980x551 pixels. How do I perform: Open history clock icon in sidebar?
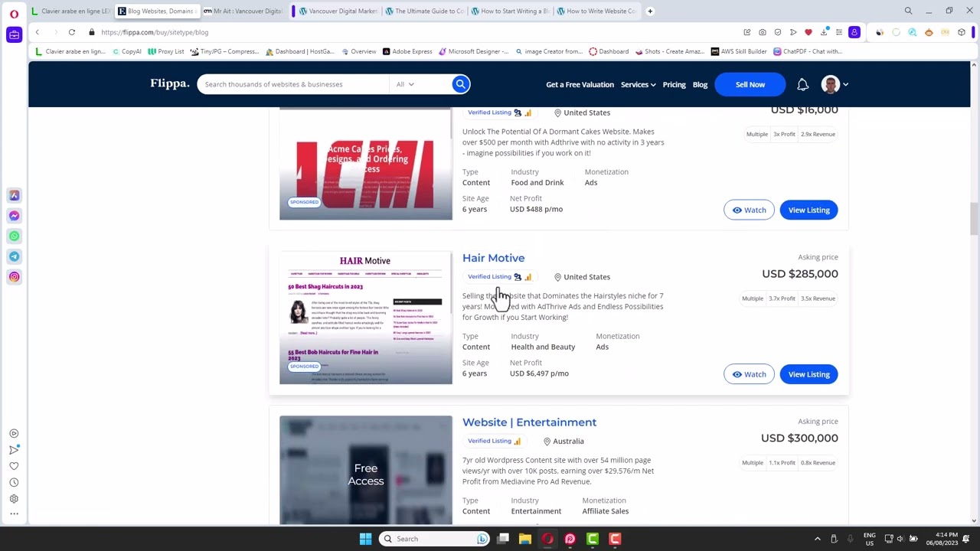coord(14,482)
